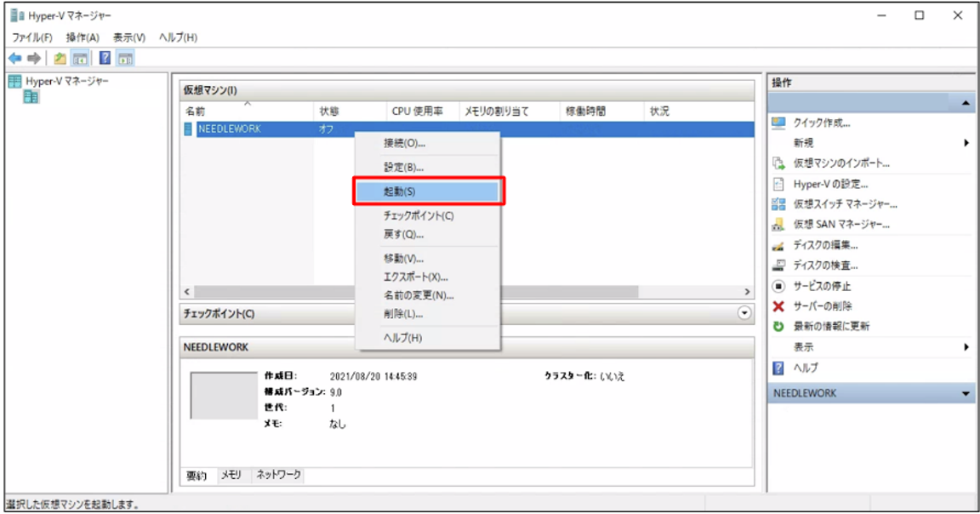Click the 仮想マシンのインポート icon
Screen dimensions: 980x514
(x=778, y=163)
